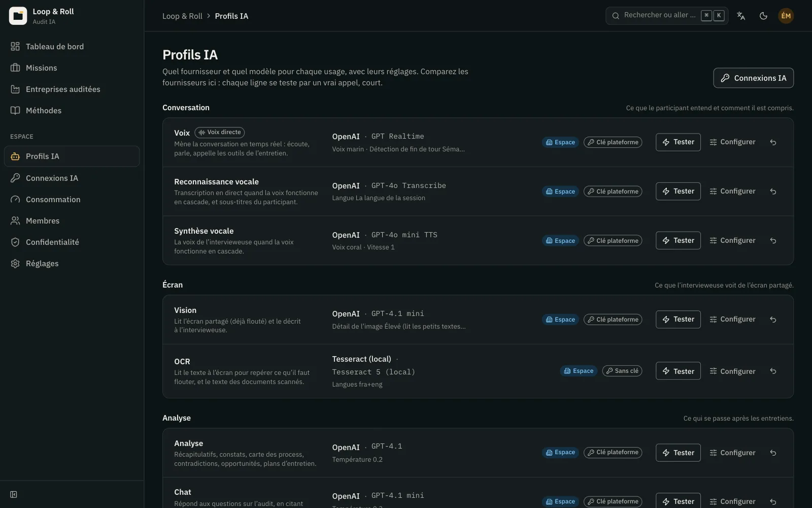Open the ÉM user avatar menu

[x=786, y=16]
